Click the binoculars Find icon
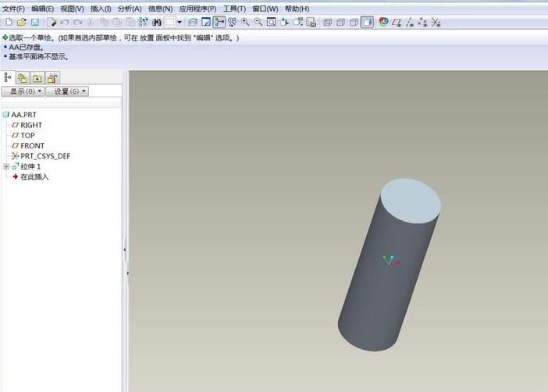 (x=156, y=22)
